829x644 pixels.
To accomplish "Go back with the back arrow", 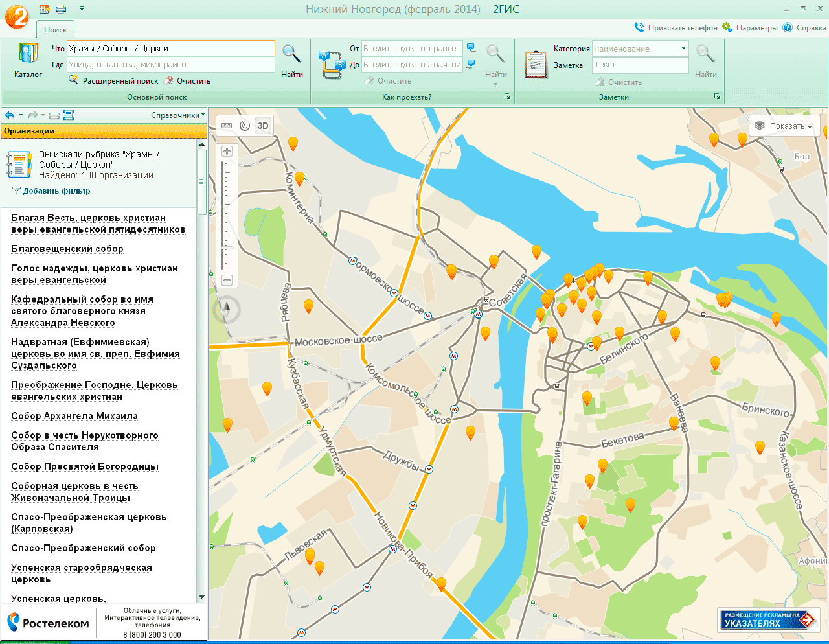I will (x=10, y=115).
